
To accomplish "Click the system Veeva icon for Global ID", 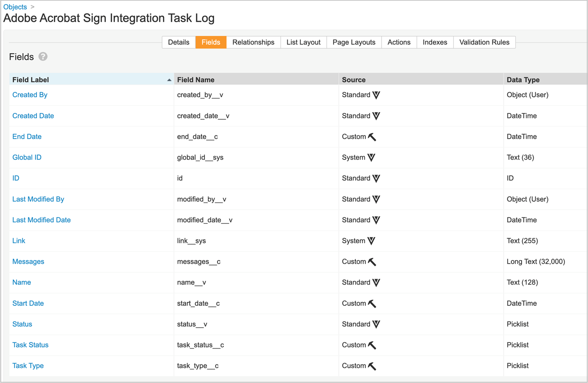I will (x=371, y=157).
